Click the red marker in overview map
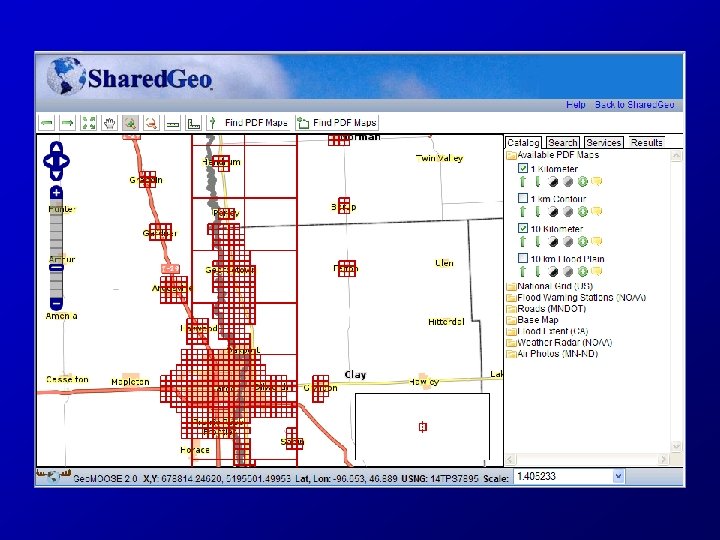 point(423,427)
